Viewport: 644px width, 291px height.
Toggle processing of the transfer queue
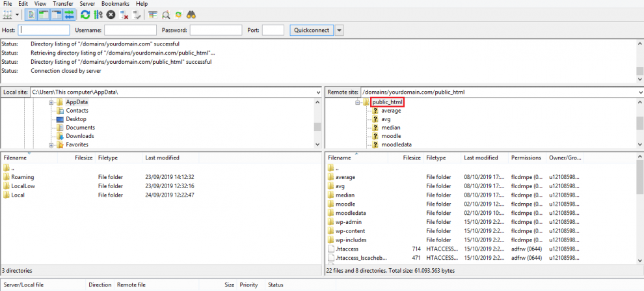tap(98, 15)
